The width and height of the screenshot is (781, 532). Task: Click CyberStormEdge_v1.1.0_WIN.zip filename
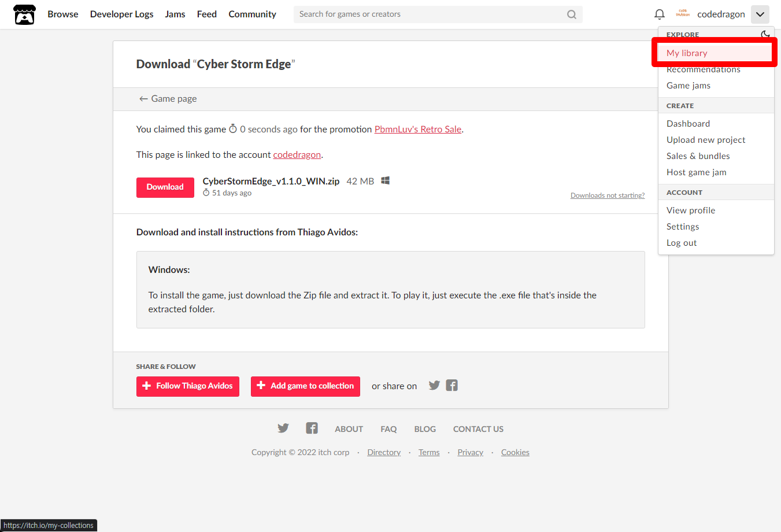pyautogui.click(x=271, y=182)
